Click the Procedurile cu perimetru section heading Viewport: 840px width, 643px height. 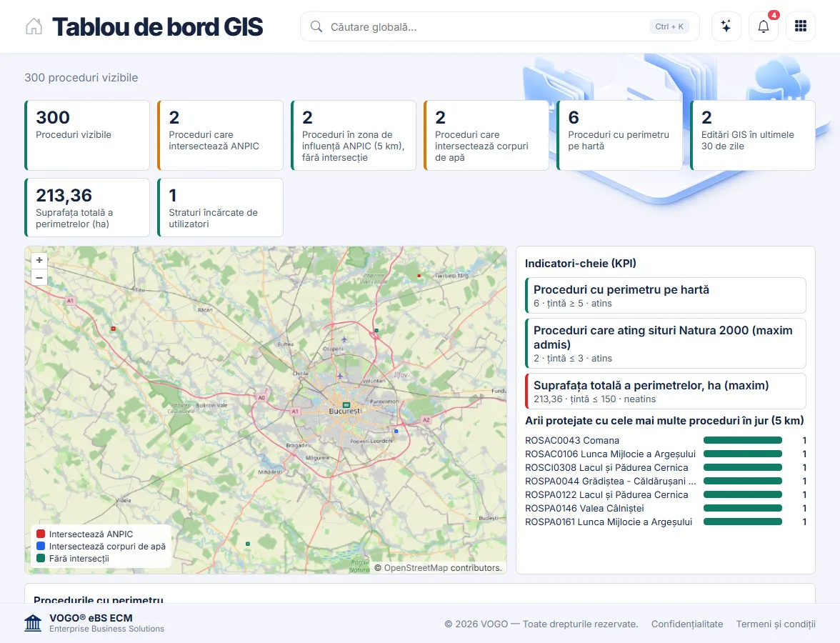(99, 599)
